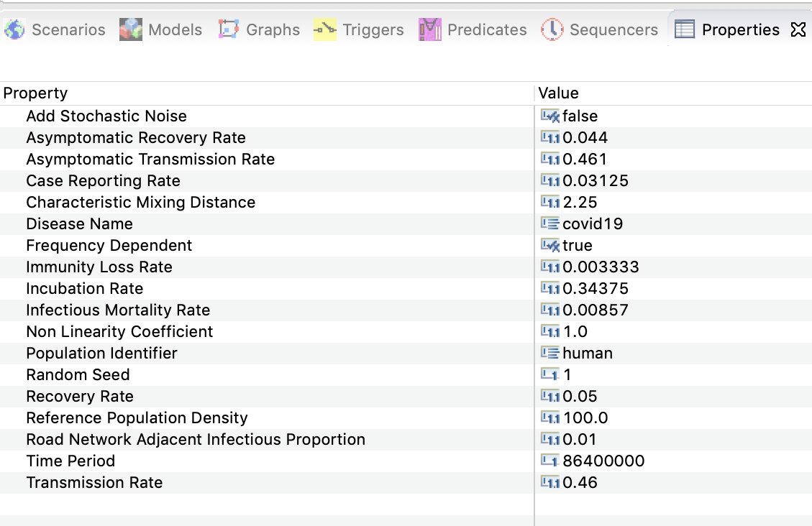Screen dimensions: 812x526
Task: Click the Properties table icon
Action: pyautogui.click(x=684, y=29)
